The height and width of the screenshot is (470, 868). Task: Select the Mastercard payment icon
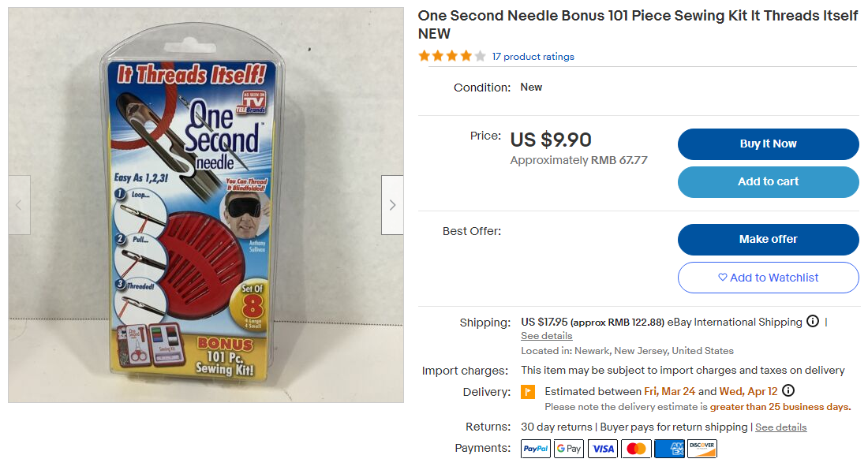636,448
